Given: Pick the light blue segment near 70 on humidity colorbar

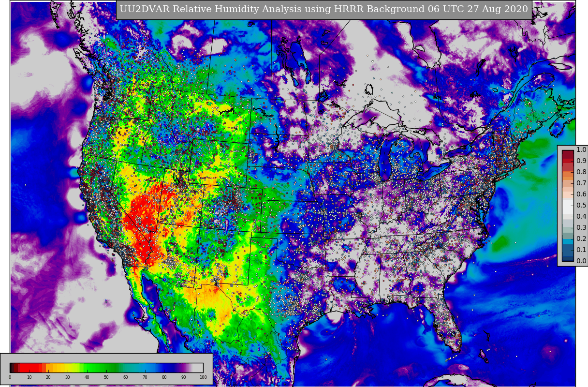Looking at the screenshot, I should click(x=145, y=368).
